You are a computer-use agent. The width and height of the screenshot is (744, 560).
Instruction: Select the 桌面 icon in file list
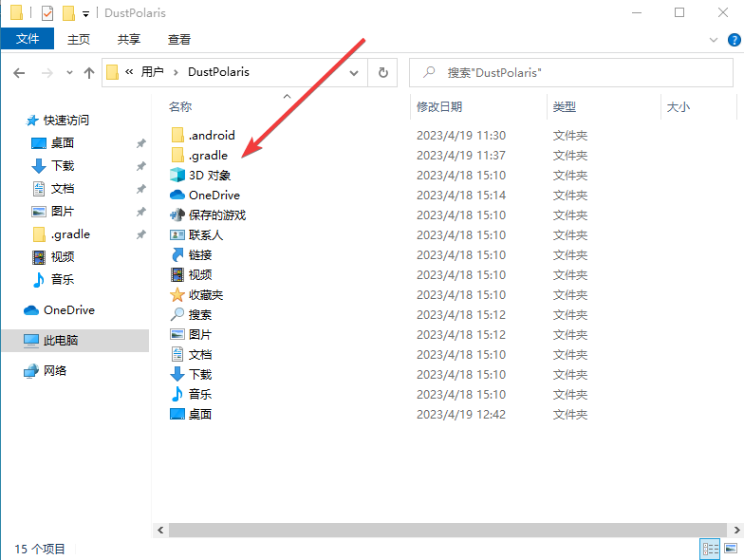(x=177, y=414)
